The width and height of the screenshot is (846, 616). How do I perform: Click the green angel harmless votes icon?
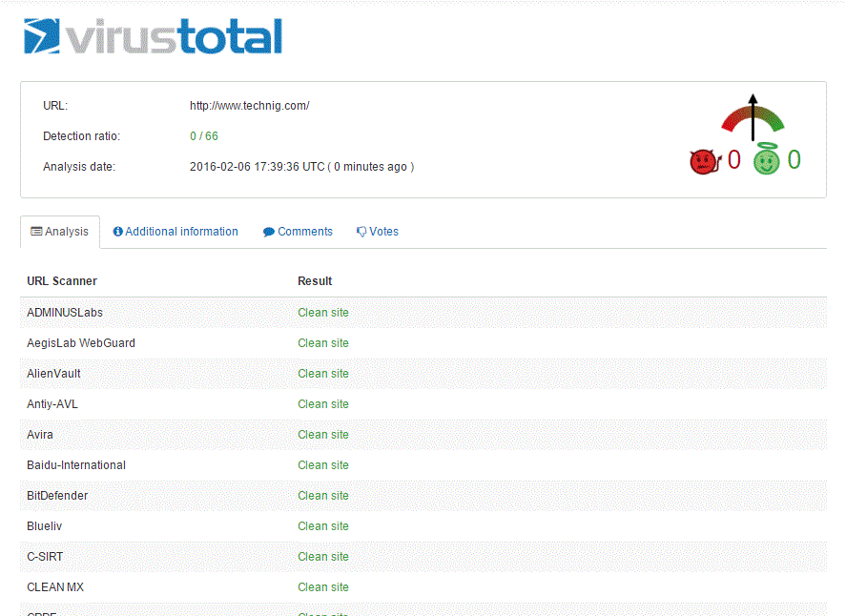(767, 158)
